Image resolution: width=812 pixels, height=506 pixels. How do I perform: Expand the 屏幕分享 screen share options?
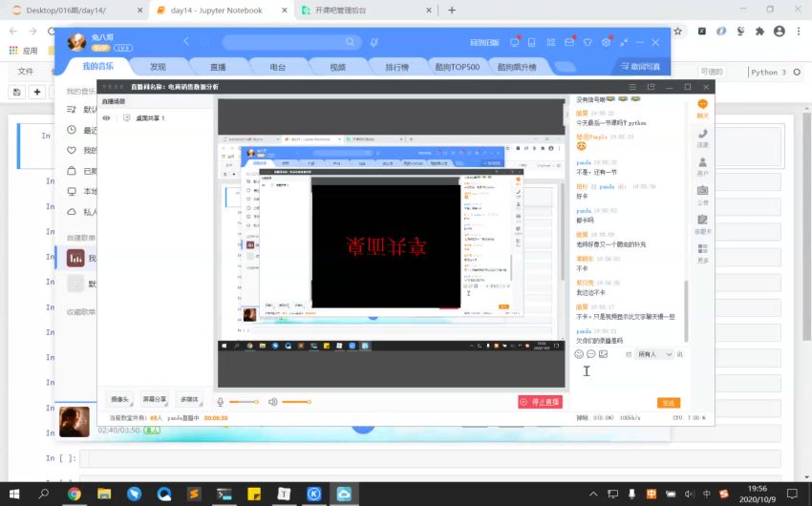tap(155, 399)
